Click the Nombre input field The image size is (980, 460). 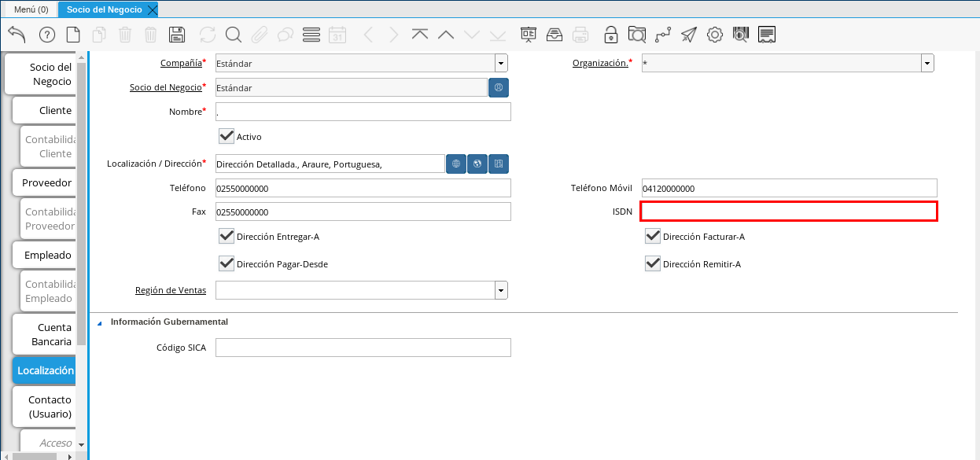[363, 112]
